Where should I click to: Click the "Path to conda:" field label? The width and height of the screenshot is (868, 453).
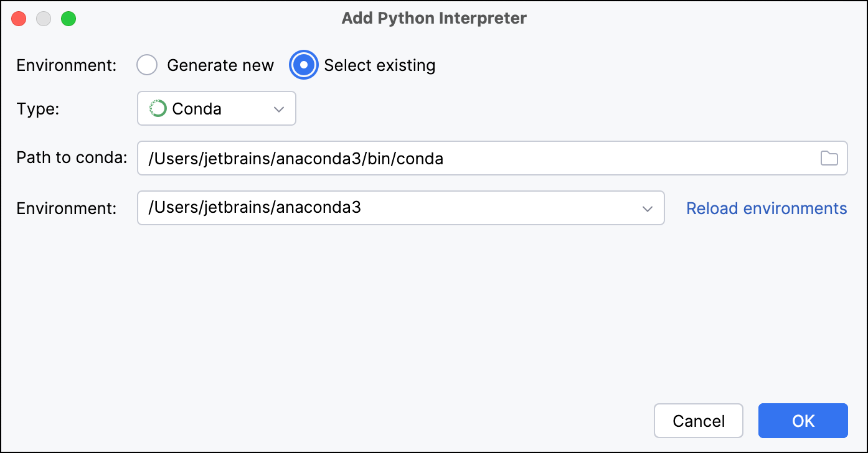click(x=72, y=157)
